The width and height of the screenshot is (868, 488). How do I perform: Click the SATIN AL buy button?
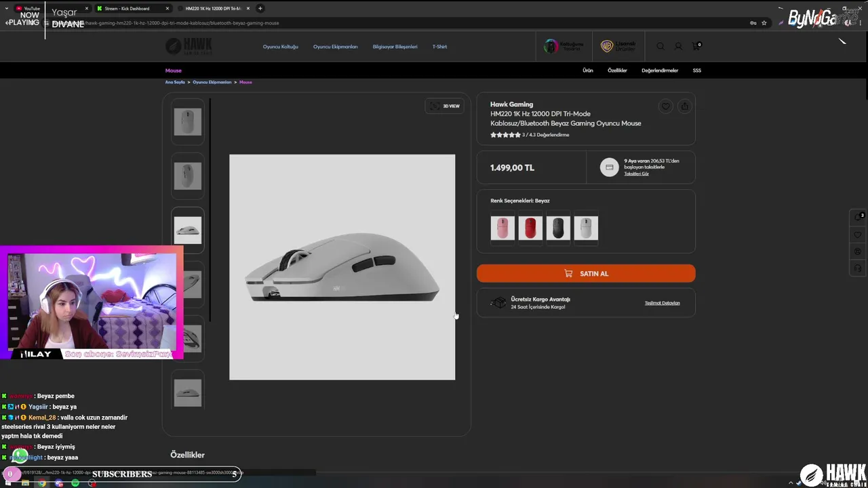pos(586,273)
